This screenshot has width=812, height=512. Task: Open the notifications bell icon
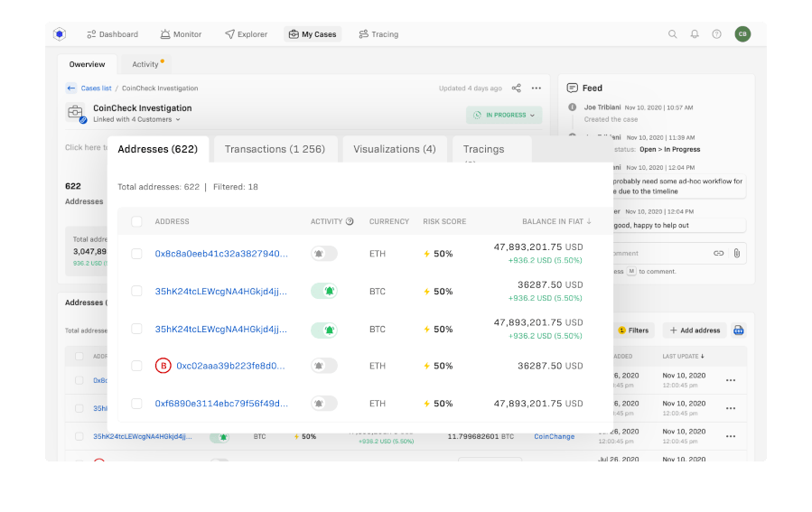(695, 34)
